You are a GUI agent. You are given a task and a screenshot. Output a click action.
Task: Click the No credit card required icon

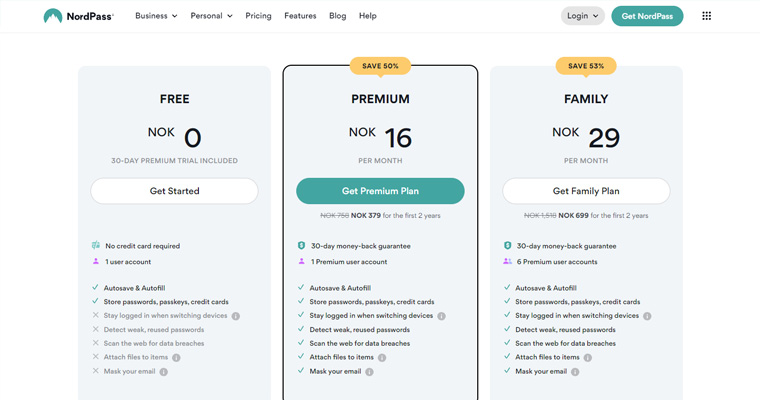95,245
